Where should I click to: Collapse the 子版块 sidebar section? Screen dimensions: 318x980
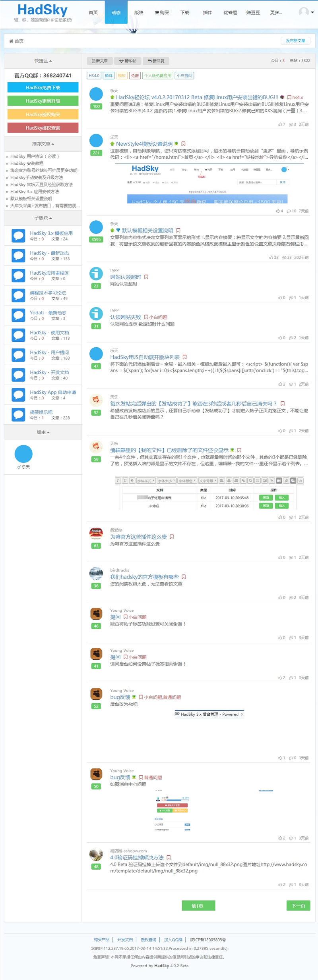[x=43, y=218]
